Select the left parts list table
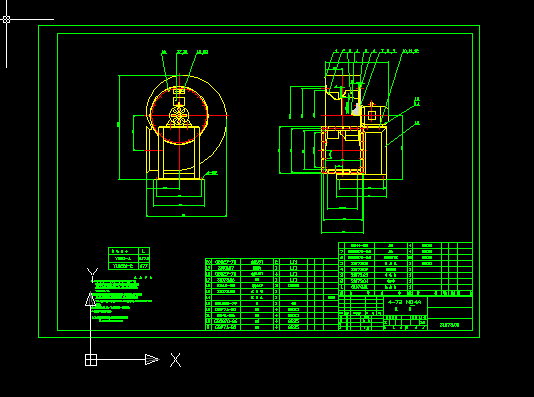The height and width of the screenshot is (397, 534). [x=272, y=295]
